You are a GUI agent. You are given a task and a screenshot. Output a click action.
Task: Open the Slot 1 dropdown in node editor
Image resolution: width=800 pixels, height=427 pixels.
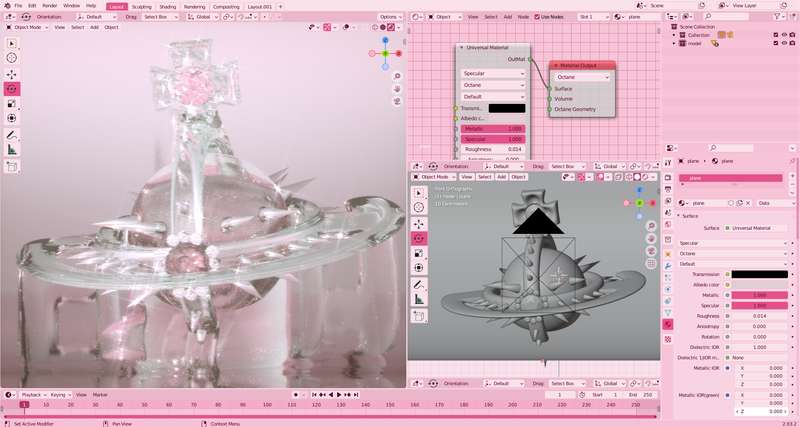click(x=594, y=17)
